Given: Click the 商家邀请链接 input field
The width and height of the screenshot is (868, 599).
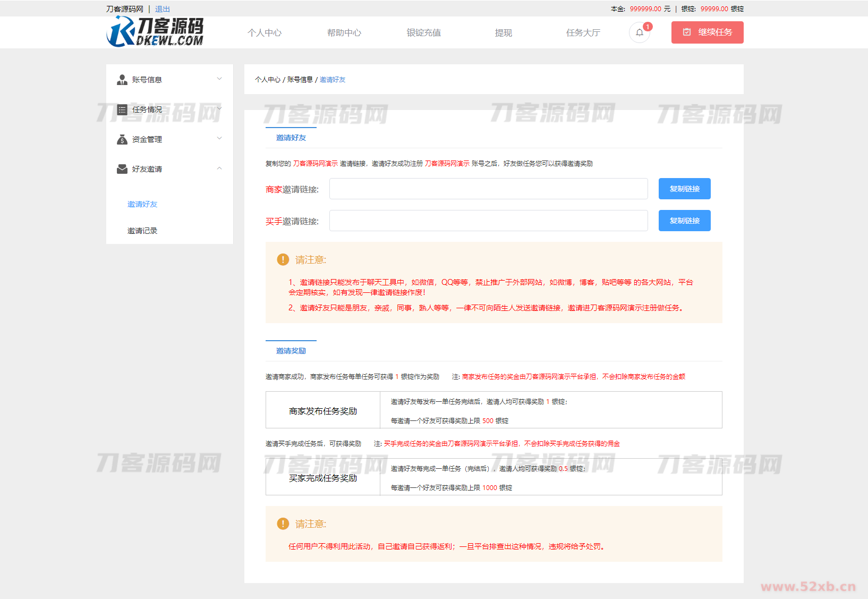Looking at the screenshot, I should click(x=488, y=189).
